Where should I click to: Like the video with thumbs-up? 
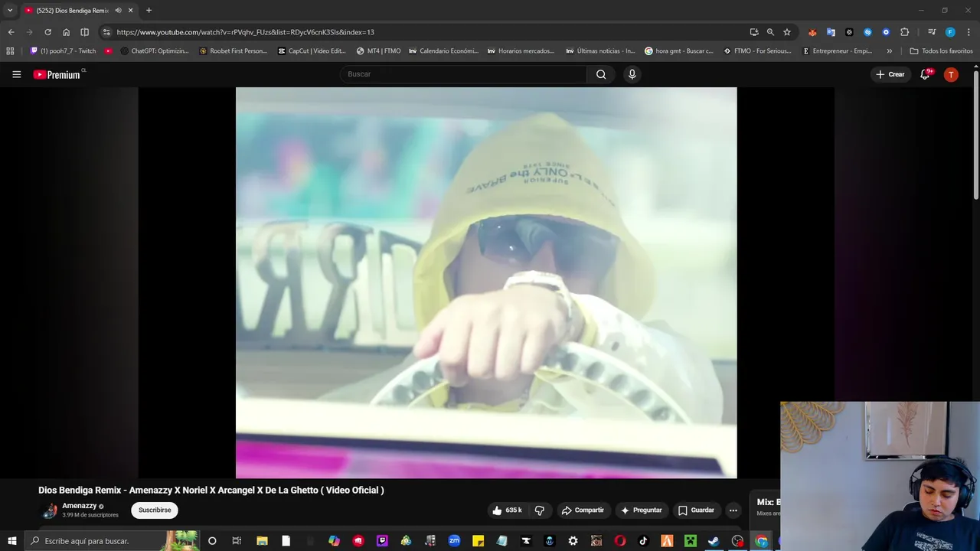(507, 510)
